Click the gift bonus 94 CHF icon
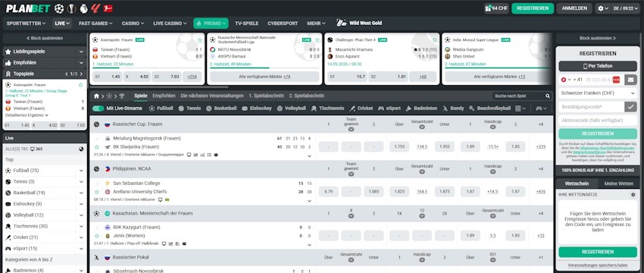 coord(496,8)
